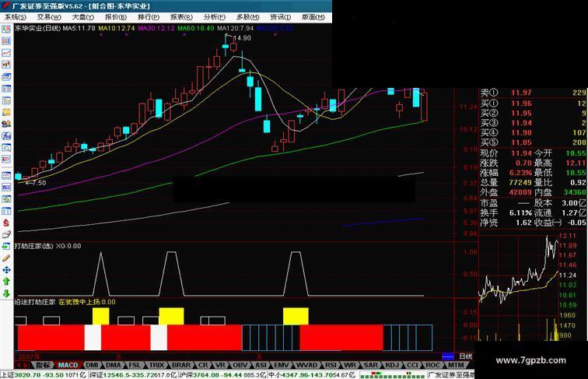
Task: Switch to the EMV indicator tab
Action: pos(282,365)
